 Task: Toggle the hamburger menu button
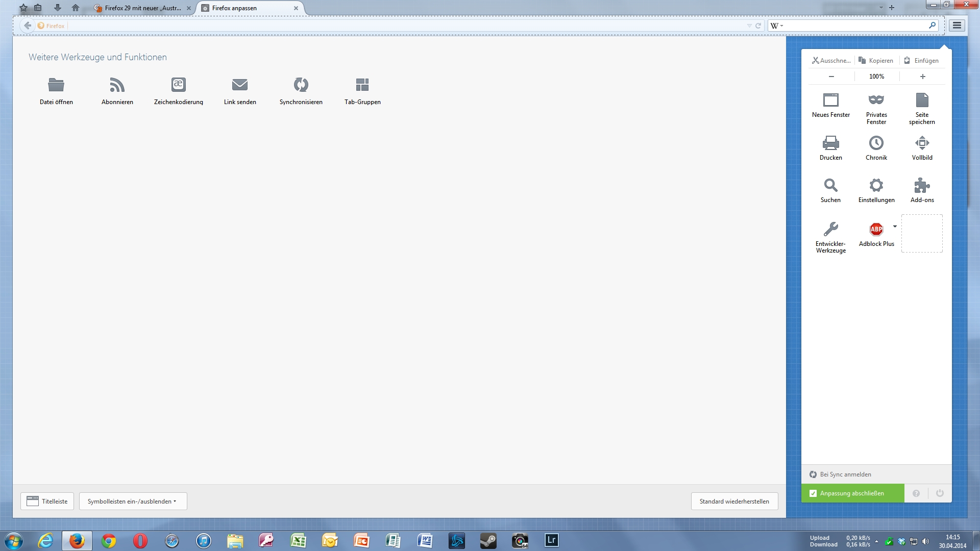[x=957, y=26]
